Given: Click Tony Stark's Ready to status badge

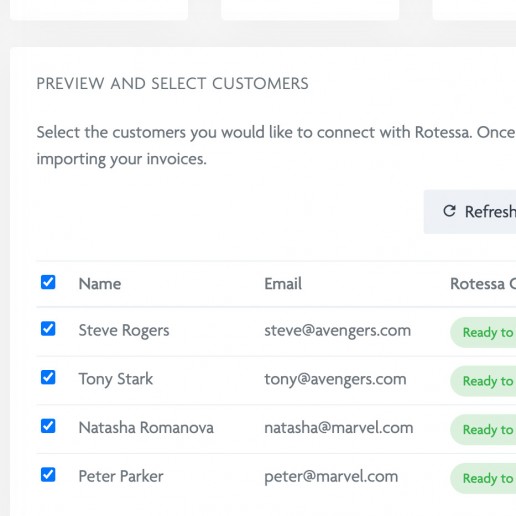Looking at the screenshot, I should pos(483,381).
